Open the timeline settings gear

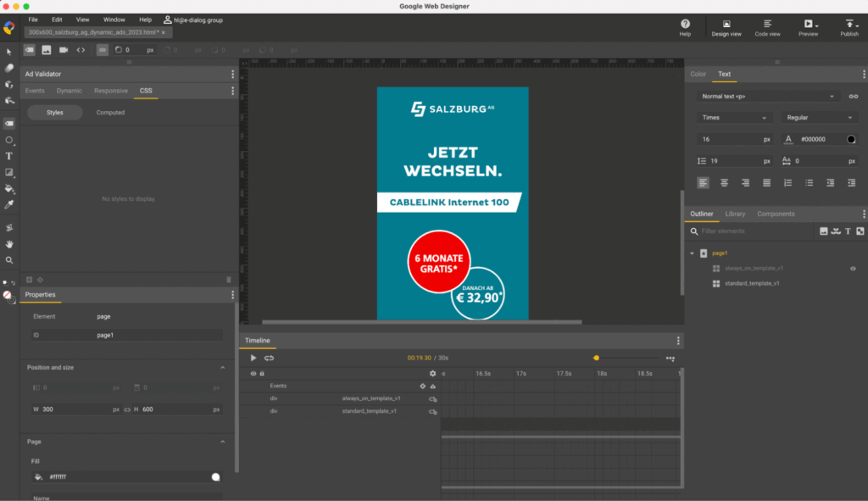432,374
